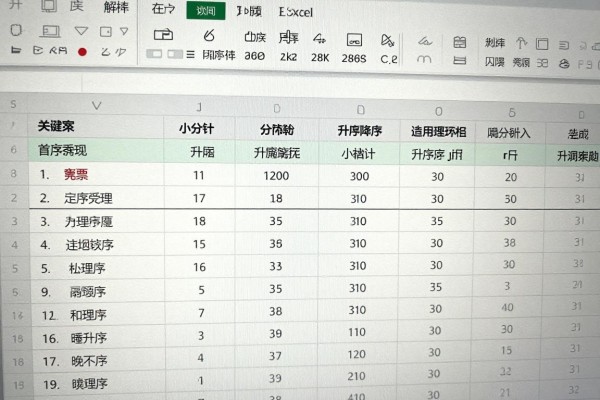The height and width of the screenshot is (400, 600).
Task: Click the three-line hamburger icon in ribbon
Action: click(x=191, y=54)
